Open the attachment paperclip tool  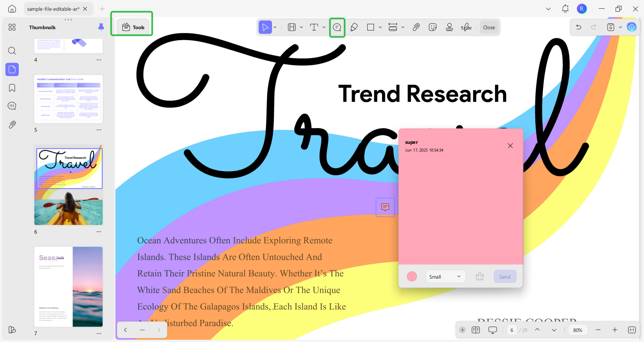click(416, 27)
